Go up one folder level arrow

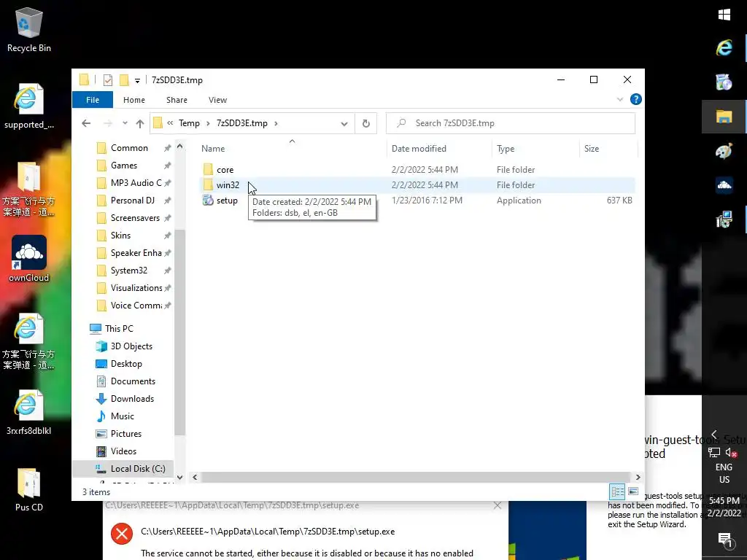pyautogui.click(x=139, y=123)
